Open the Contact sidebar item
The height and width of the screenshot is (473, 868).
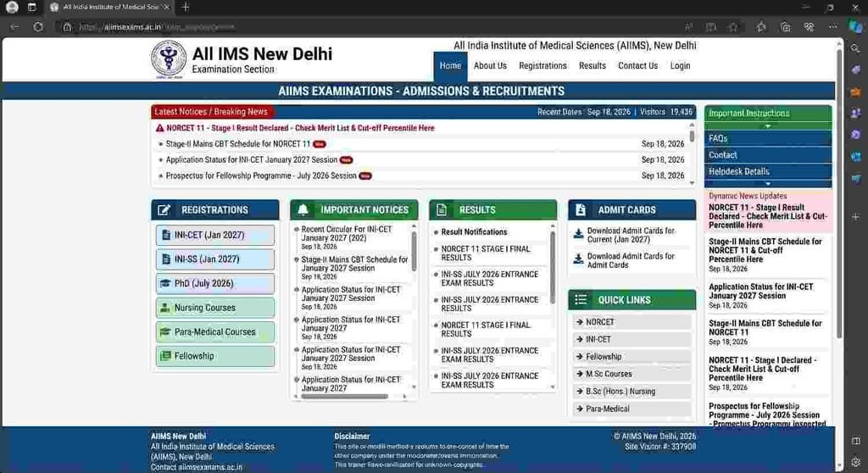(768, 155)
